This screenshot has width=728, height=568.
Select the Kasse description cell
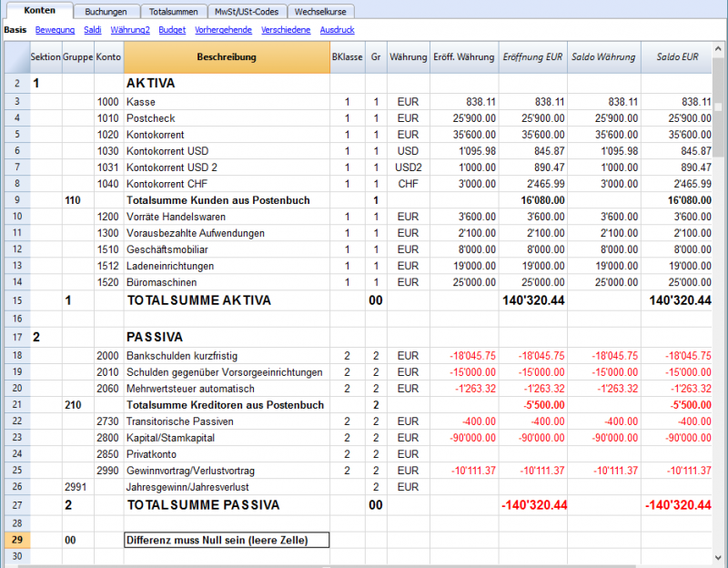227,102
